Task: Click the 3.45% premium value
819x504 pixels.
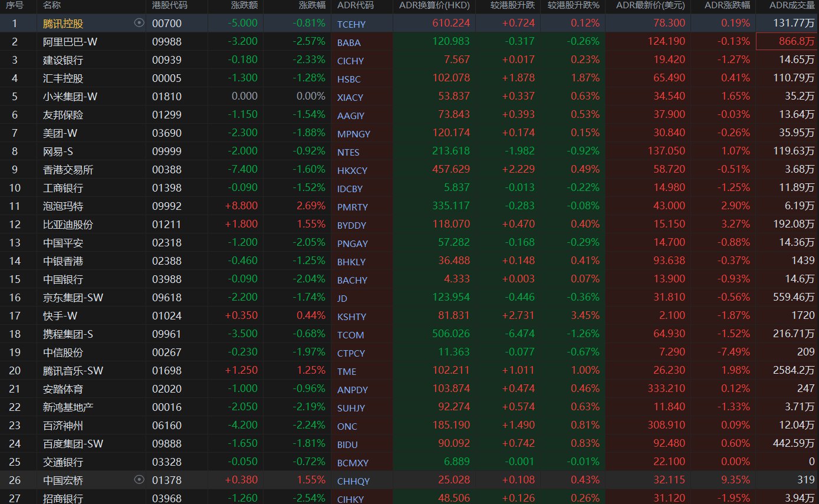Action: (x=586, y=316)
